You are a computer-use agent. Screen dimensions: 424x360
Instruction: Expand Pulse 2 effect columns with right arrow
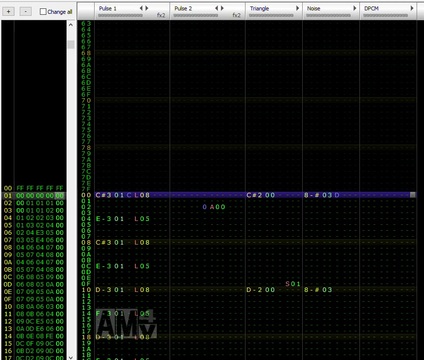click(222, 8)
